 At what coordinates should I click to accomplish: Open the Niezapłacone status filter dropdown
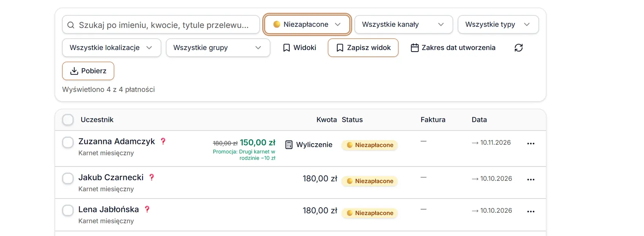307,24
